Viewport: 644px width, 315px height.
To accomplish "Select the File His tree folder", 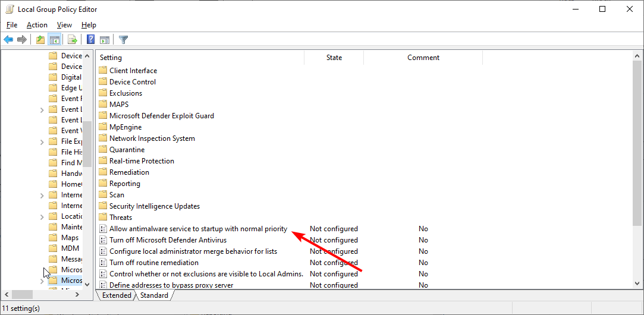I will tap(66, 152).
